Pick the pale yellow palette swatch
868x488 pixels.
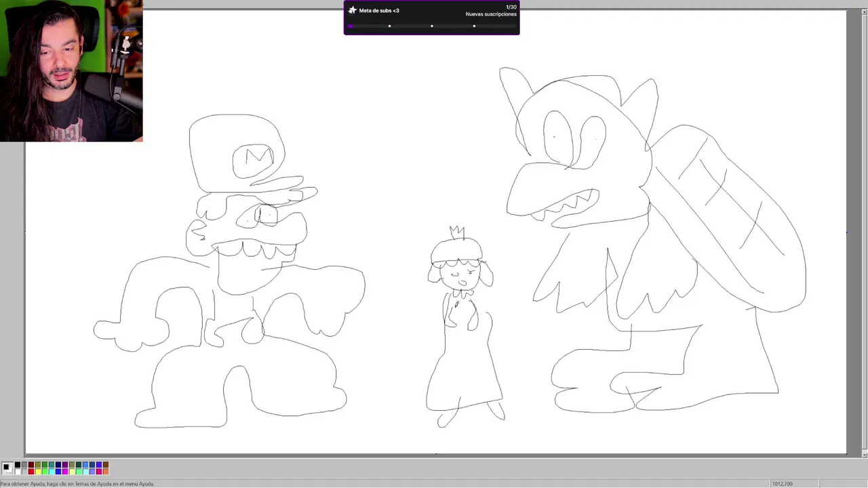[72, 472]
